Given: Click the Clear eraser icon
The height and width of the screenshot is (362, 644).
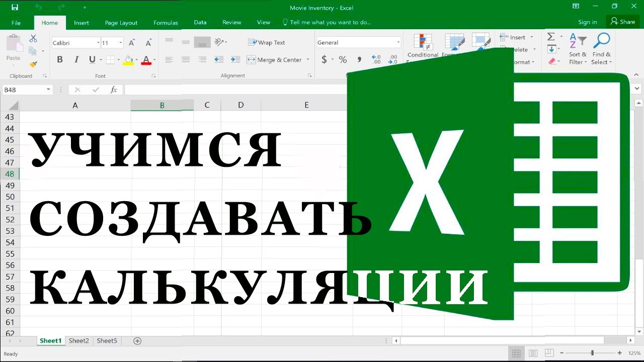Looking at the screenshot, I should pos(551,61).
